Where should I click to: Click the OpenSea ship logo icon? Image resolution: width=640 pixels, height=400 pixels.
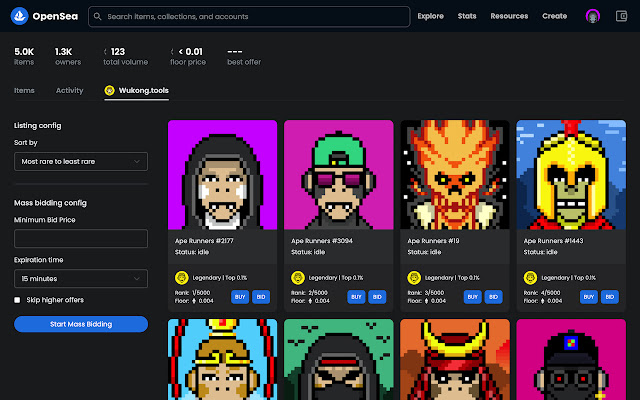(19, 16)
